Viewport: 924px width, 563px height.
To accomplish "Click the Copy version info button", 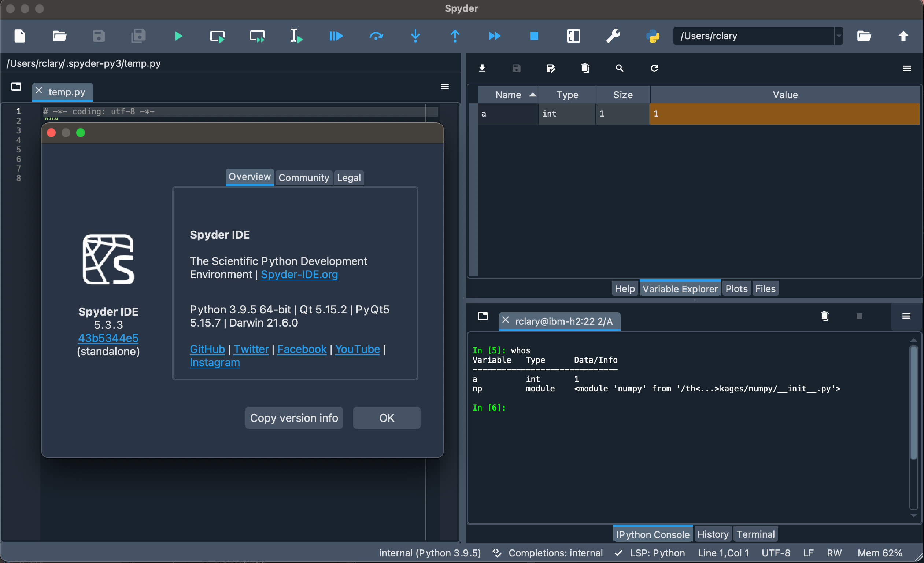I will point(294,417).
